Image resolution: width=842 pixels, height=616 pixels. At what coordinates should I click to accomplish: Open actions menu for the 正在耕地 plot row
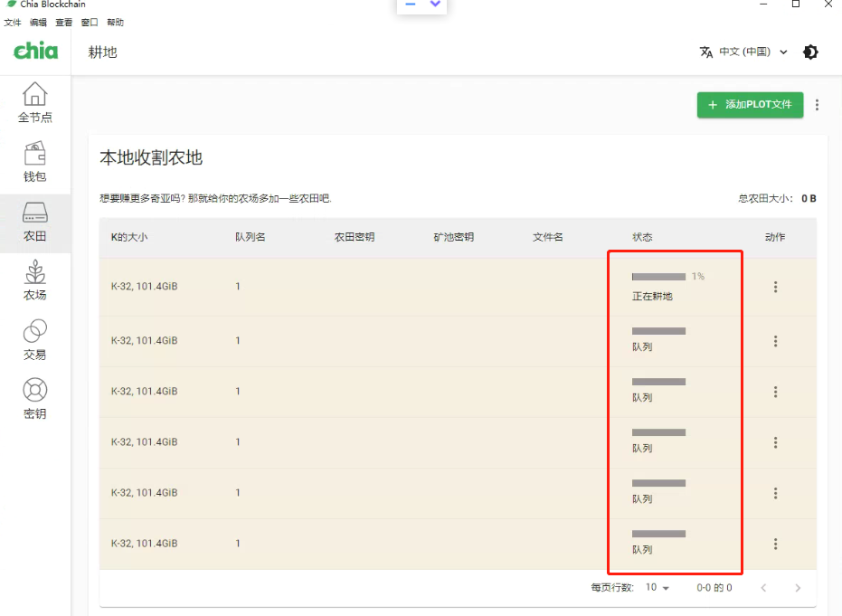click(x=775, y=287)
